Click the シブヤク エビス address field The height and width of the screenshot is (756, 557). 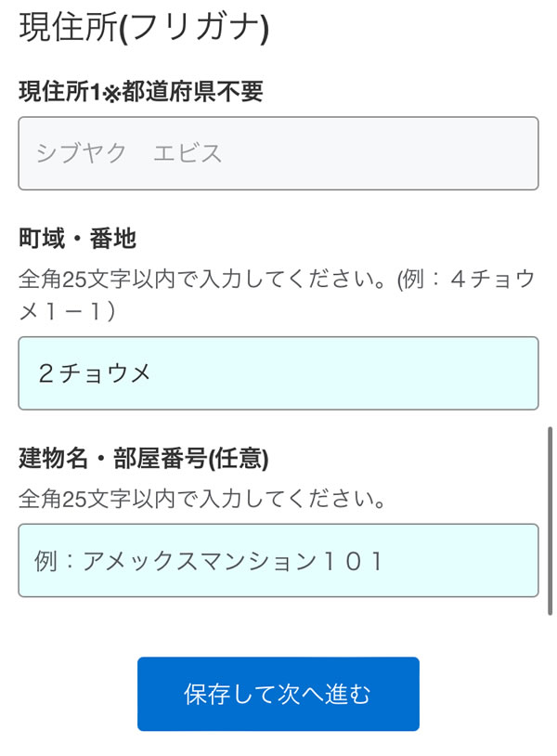[278, 153]
